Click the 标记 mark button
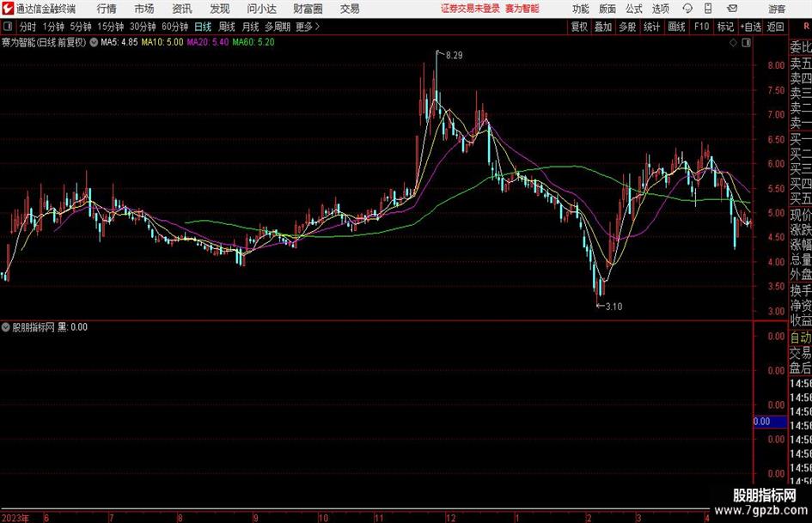Image resolution: width=812 pixels, height=523 pixels. (x=725, y=27)
